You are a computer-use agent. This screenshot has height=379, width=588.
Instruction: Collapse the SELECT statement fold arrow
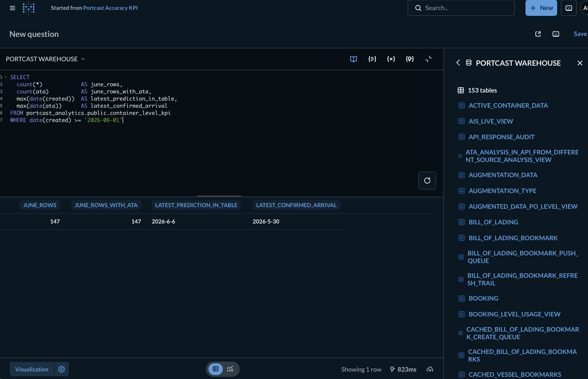[6, 77]
